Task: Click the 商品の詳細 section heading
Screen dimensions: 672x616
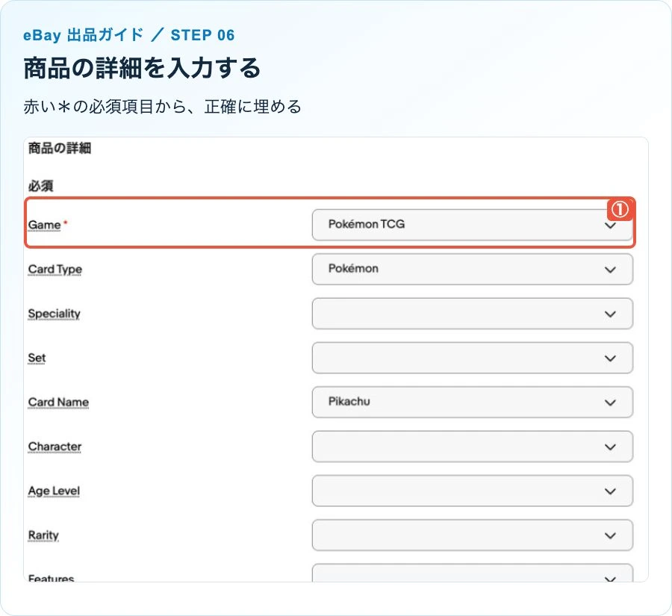Action: (60, 149)
